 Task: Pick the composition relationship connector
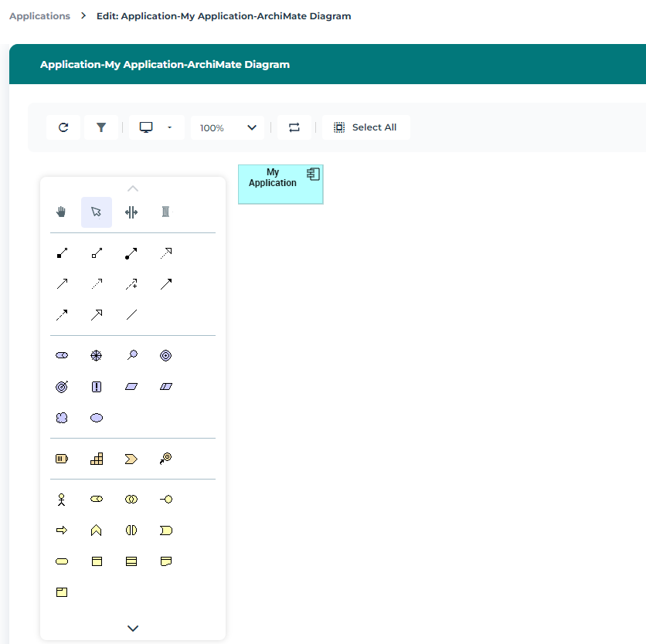click(62, 253)
